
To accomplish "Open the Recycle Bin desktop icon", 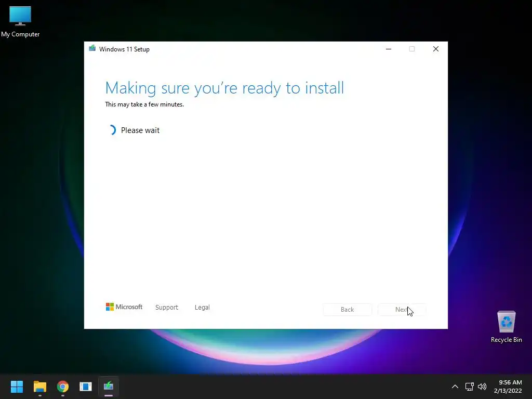I will click(506, 327).
